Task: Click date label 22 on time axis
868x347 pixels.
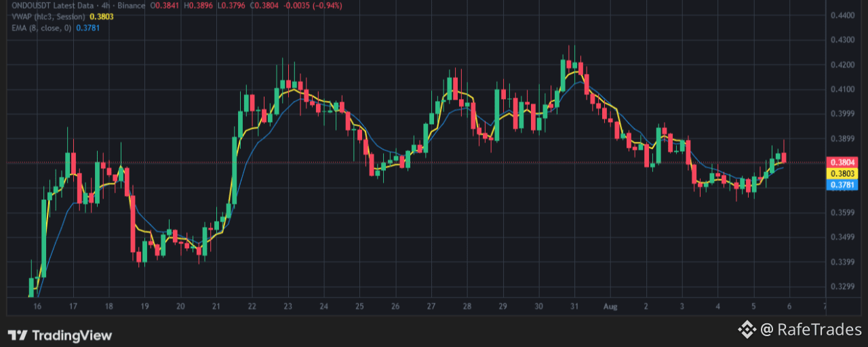Action: pyautogui.click(x=252, y=306)
